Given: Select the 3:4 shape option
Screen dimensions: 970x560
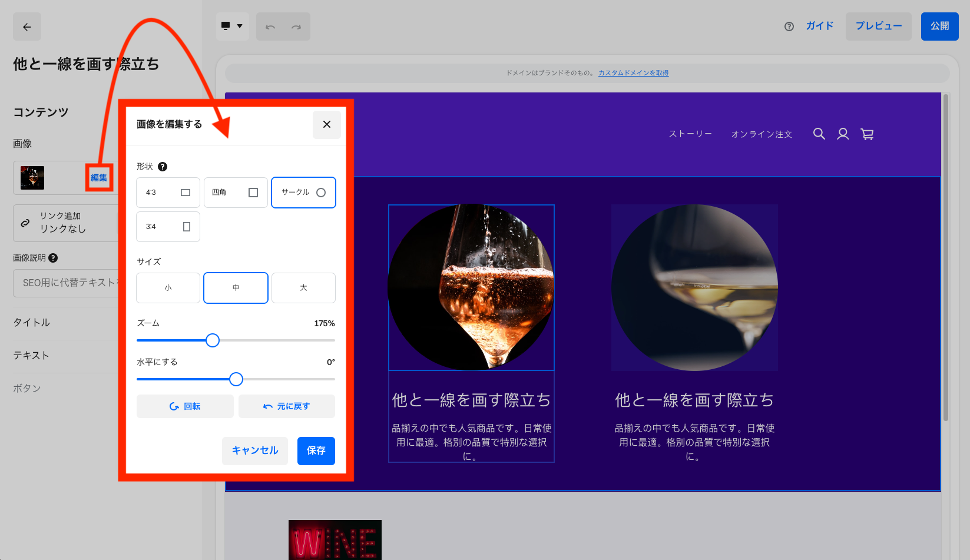Looking at the screenshot, I should [x=168, y=227].
